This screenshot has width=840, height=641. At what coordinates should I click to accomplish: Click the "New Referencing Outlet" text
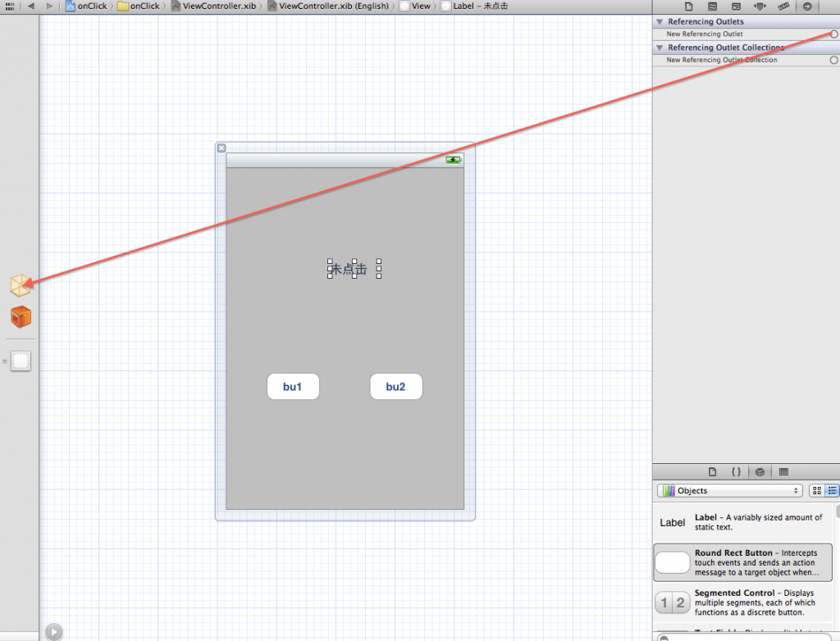[x=705, y=34]
